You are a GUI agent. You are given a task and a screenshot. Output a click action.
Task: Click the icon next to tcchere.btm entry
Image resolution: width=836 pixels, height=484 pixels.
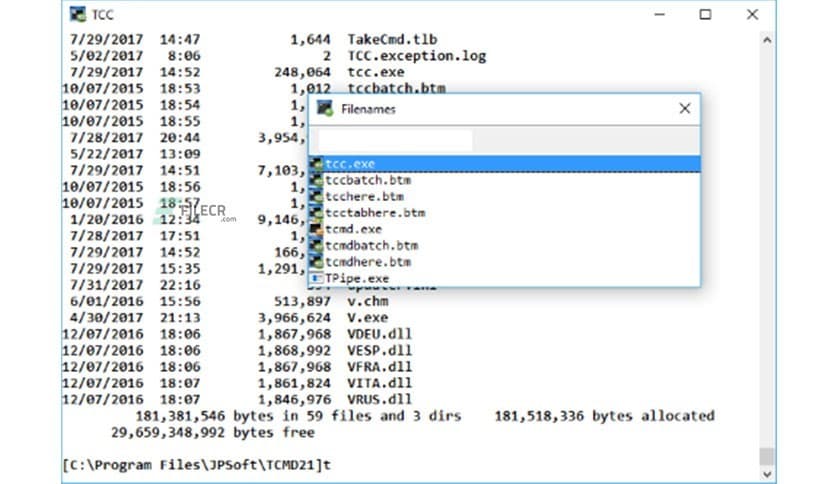point(317,197)
